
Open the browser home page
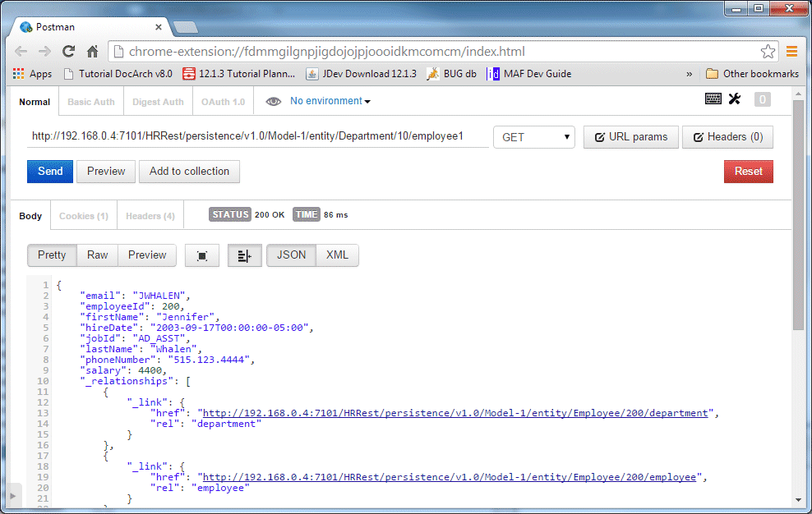pyautogui.click(x=92, y=51)
